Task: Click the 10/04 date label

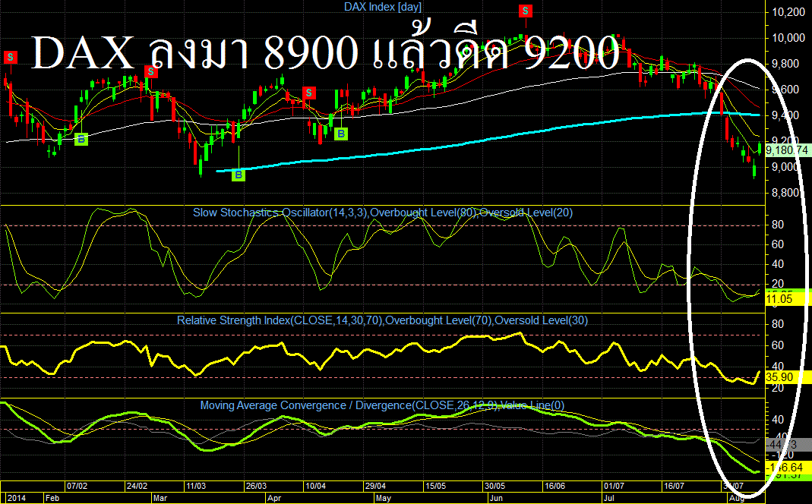Action: (x=316, y=486)
